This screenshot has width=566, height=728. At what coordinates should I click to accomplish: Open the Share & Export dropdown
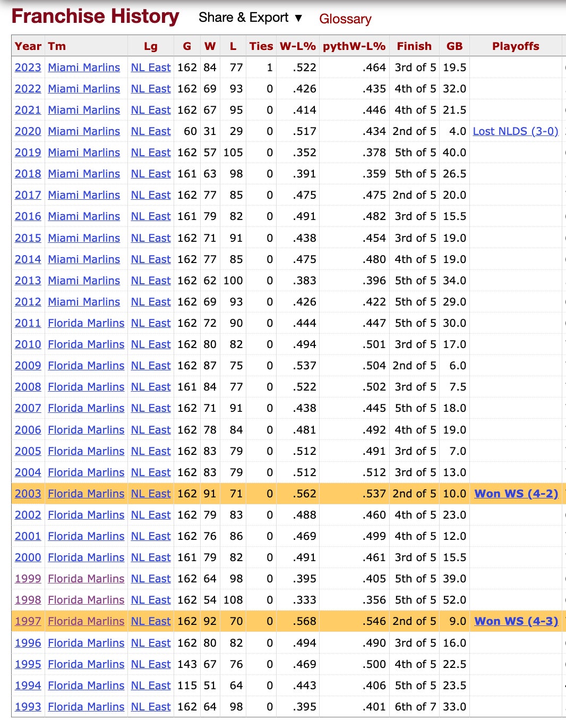(x=250, y=18)
